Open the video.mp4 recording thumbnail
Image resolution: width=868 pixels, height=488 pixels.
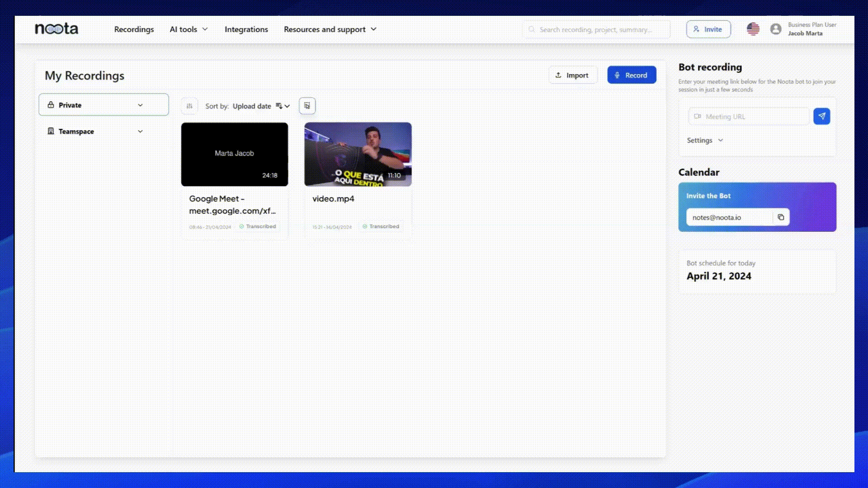[x=358, y=154]
